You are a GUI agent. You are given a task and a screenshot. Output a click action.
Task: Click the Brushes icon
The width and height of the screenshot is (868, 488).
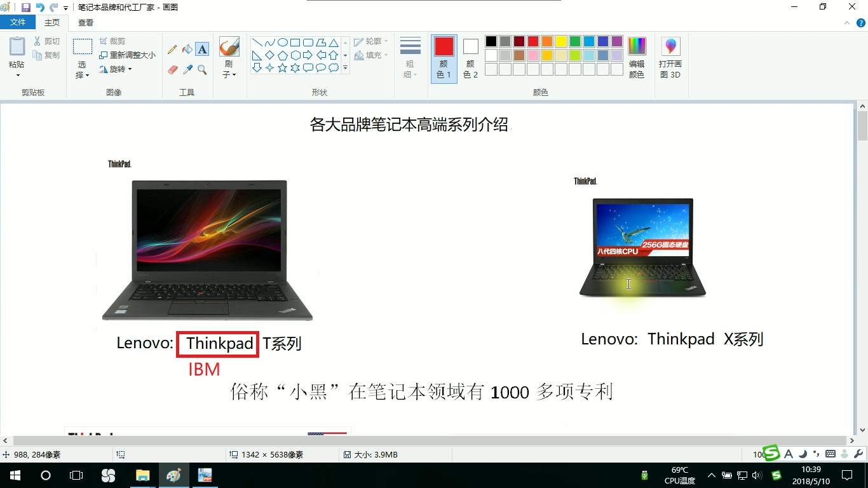pyautogui.click(x=229, y=47)
